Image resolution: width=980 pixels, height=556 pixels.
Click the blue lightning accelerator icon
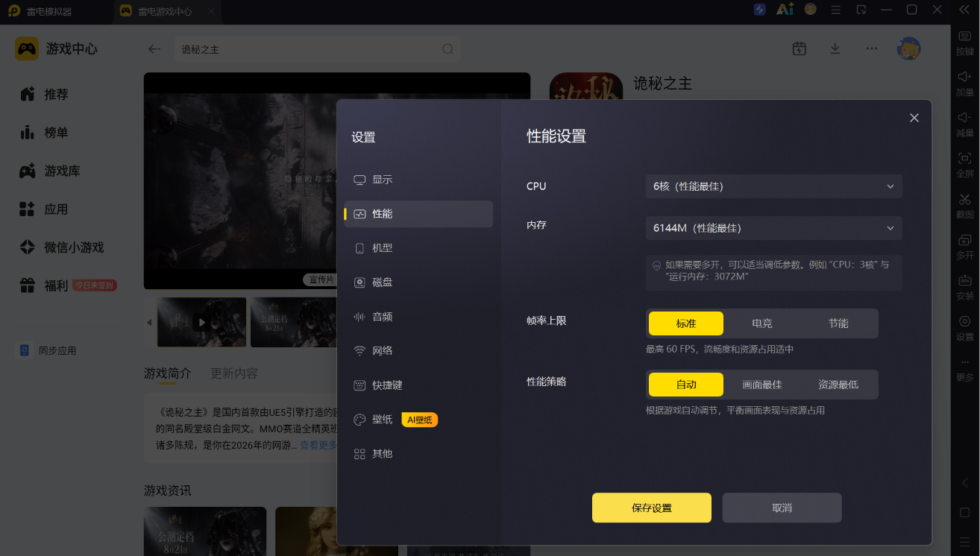click(x=760, y=10)
